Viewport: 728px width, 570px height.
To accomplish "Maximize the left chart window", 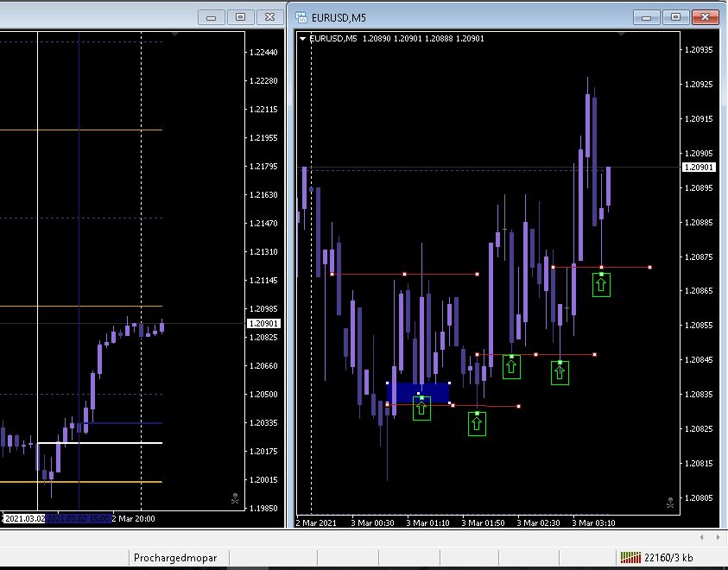I will (x=240, y=17).
